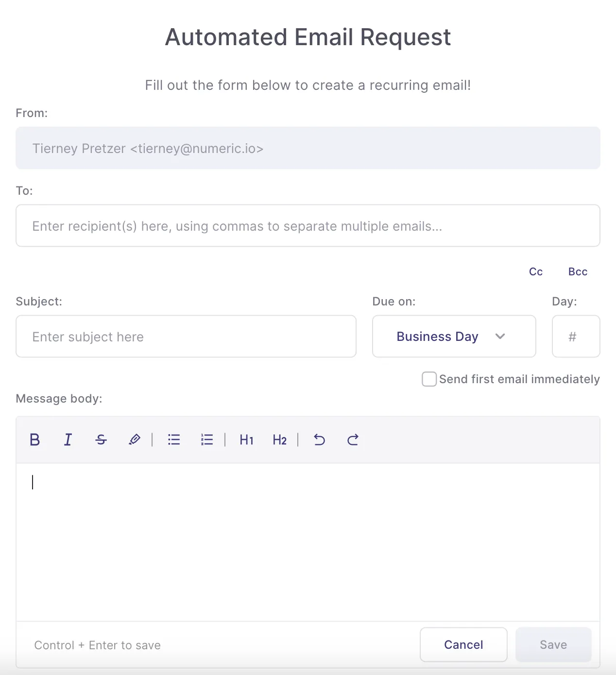
Task: Click the 'Control + Enter to save' hint
Action: (x=97, y=645)
